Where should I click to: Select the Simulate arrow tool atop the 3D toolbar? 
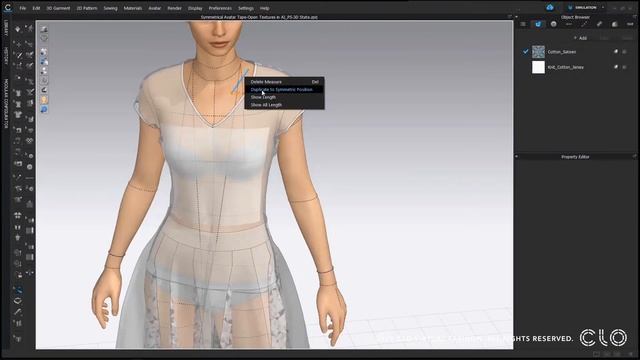(18, 29)
